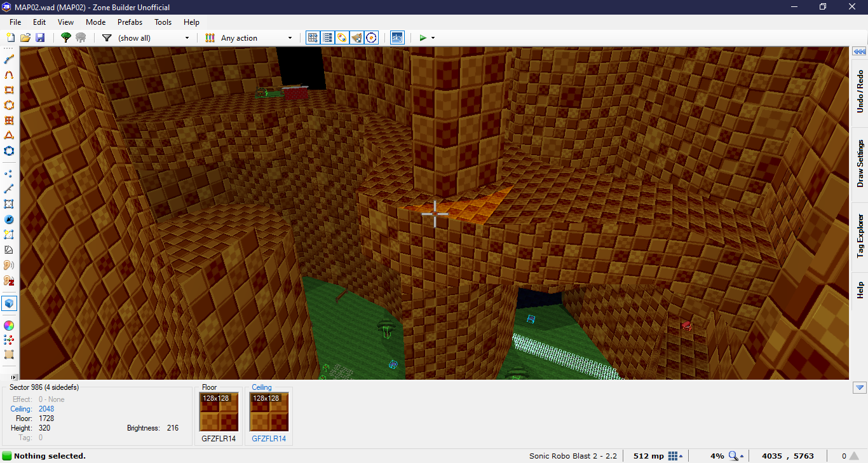Open the Help menu

pos(191,22)
